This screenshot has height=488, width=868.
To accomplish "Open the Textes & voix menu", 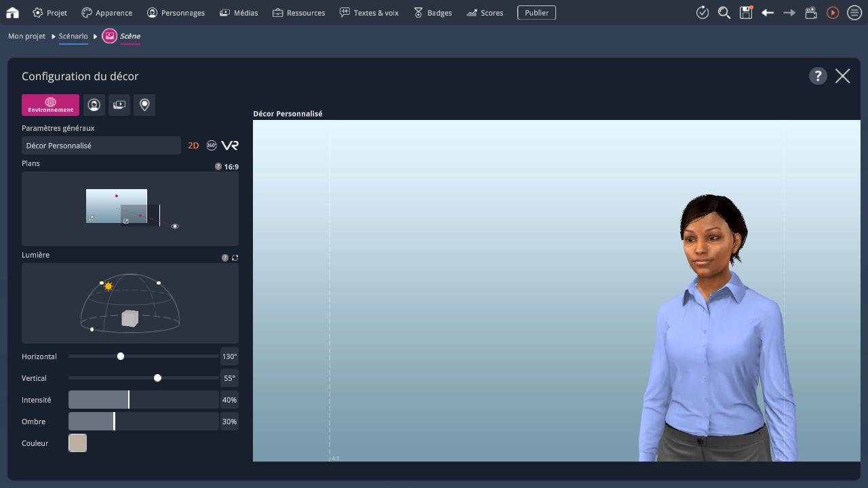I will coord(369,13).
